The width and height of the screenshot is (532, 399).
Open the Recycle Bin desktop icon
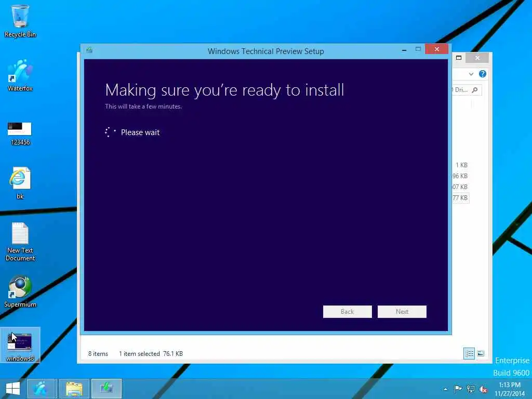pos(20,21)
